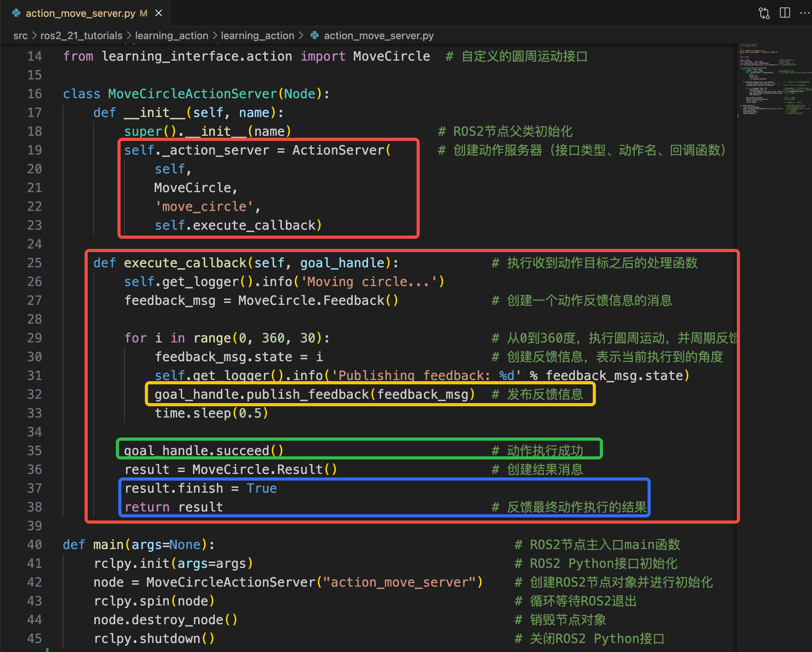The width and height of the screenshot is (812, 652).
Task: Click the goal_handle.succeed() statement
Action: pos(204,450)
